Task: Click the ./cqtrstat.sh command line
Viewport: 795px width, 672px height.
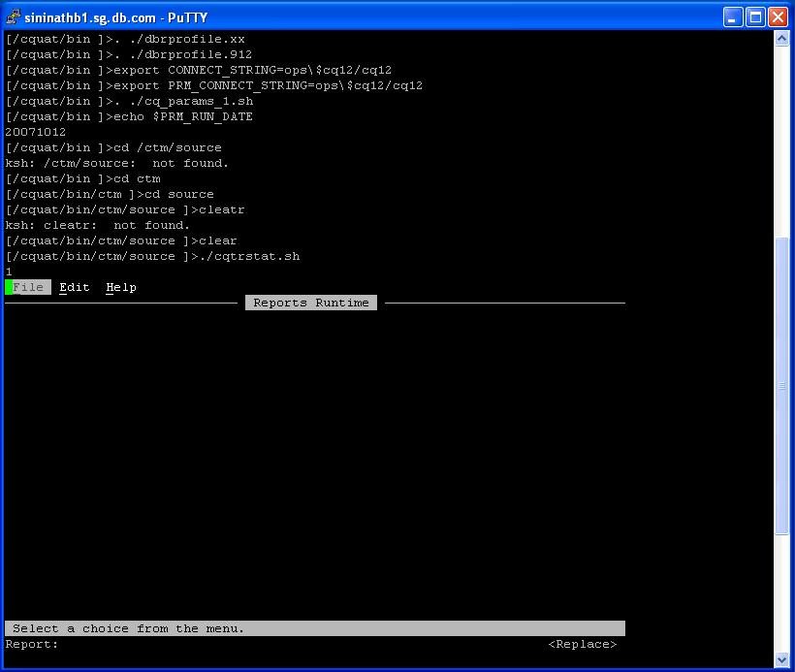Action: pos(152,256)
